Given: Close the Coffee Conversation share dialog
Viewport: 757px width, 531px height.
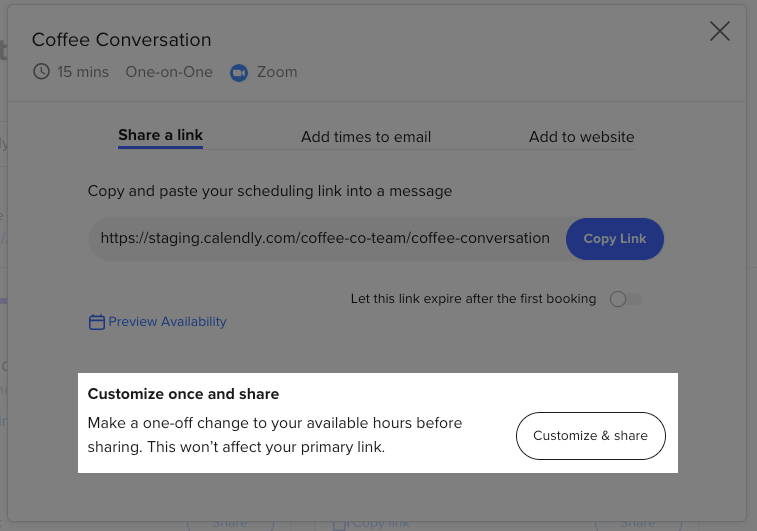Looking at the screenshot, I should point(719,31).
